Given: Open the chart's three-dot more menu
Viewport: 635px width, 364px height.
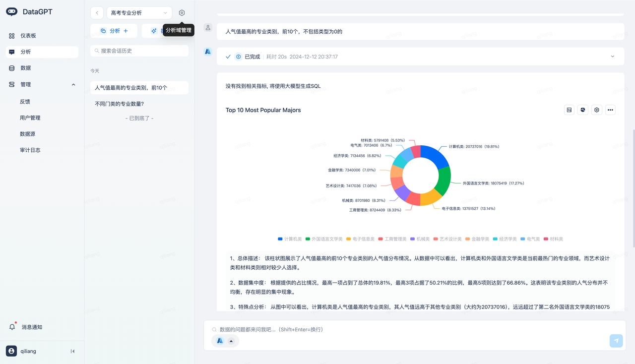Looking at the screenshot, I should (x=610, y=110).
